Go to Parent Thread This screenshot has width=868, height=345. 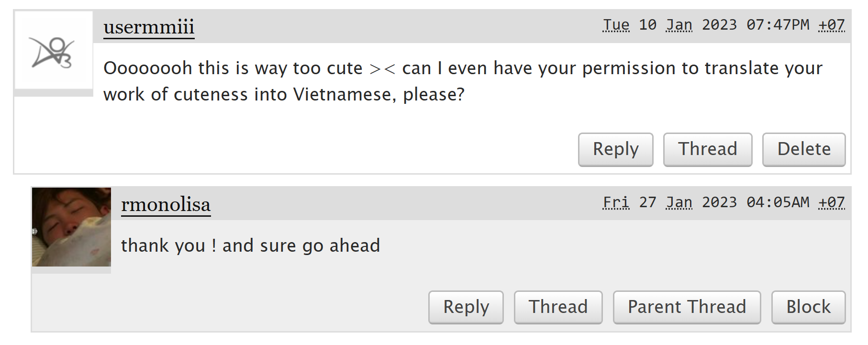tap(687, 307)
